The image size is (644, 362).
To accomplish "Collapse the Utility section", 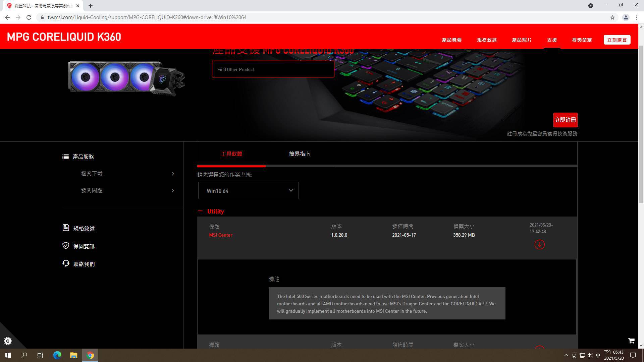I will click(x=201, y=211).
